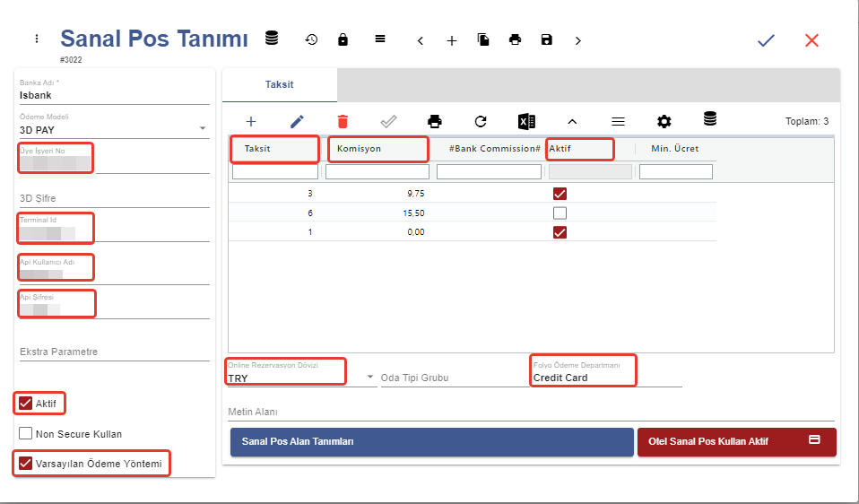This screenshot has width=859, height=504.
Task: Enable the Non Secure Kullan checkbox
Action: [x=26, y=434]
